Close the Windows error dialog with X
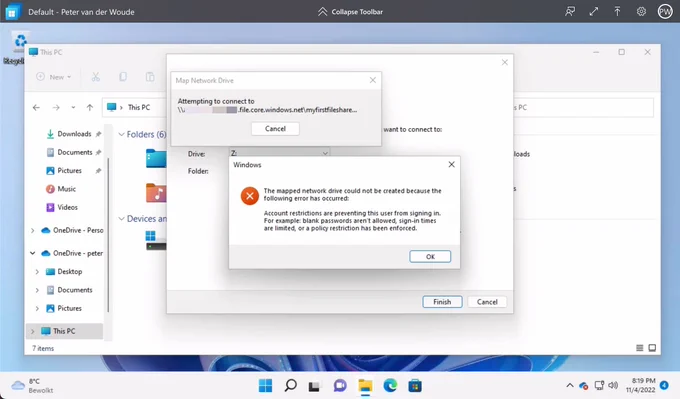The image size is (680, 399). (451, 164)
